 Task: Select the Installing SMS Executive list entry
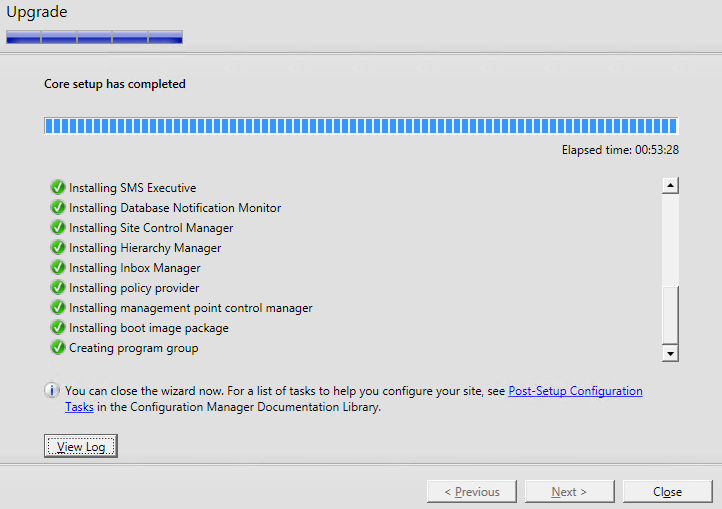133,188
